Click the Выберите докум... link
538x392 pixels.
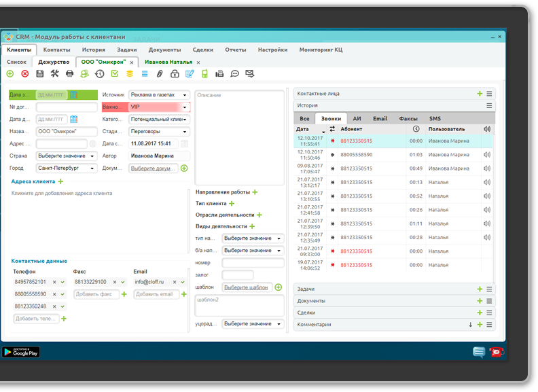153,168
